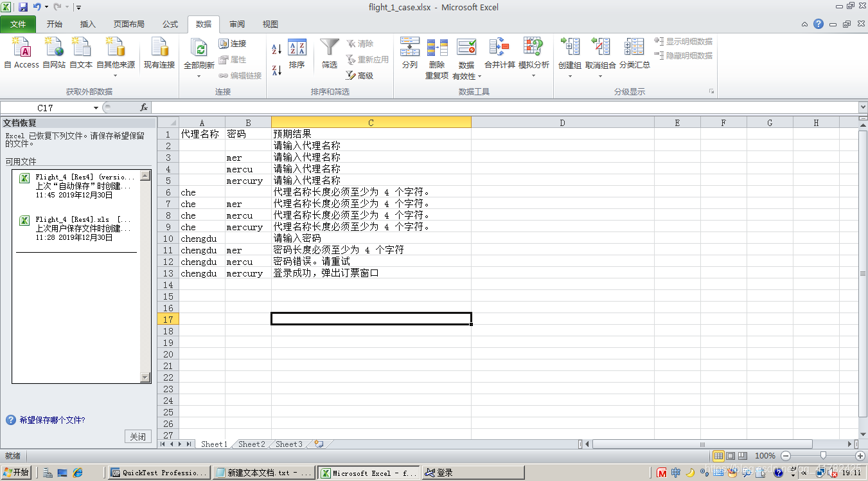Click insert function fx button
The height and width of the screenshot is (481, 868).
144,108
